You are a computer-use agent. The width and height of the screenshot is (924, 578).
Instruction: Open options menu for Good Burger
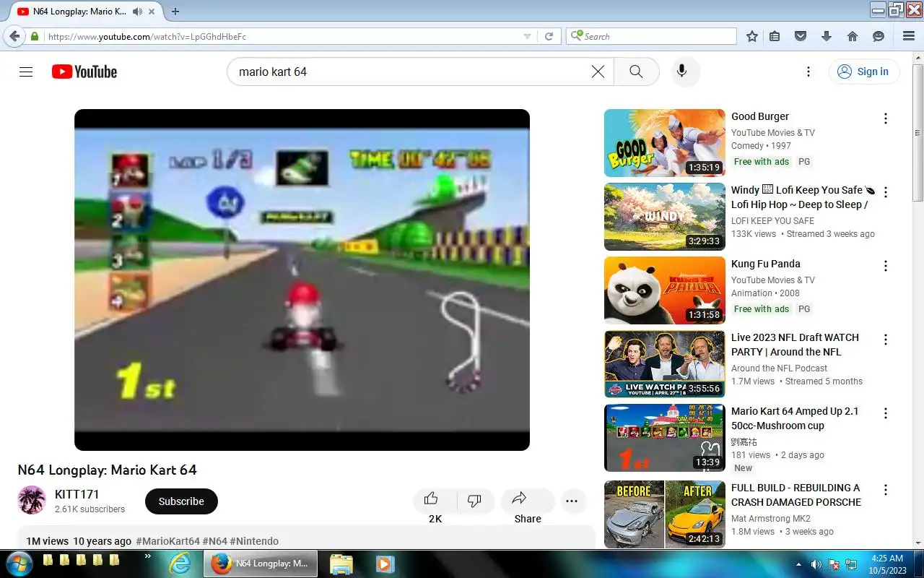[886, 118]
